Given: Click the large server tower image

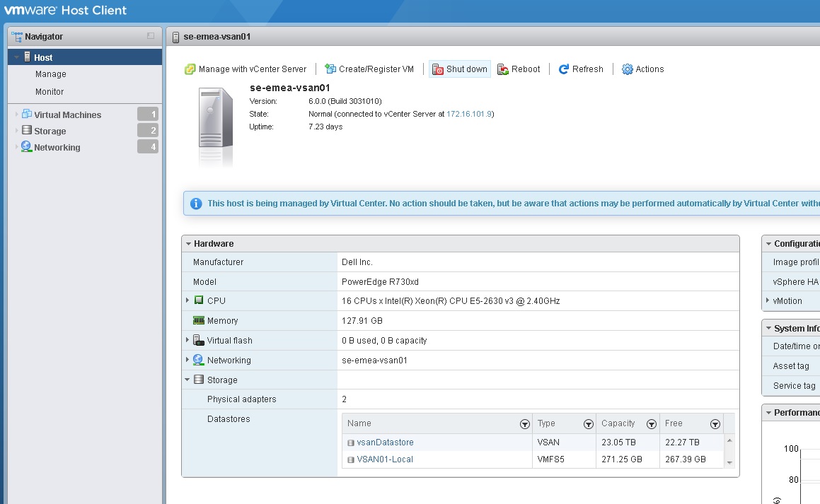Looking at the screenshot, I should click(x=216, y=117).
